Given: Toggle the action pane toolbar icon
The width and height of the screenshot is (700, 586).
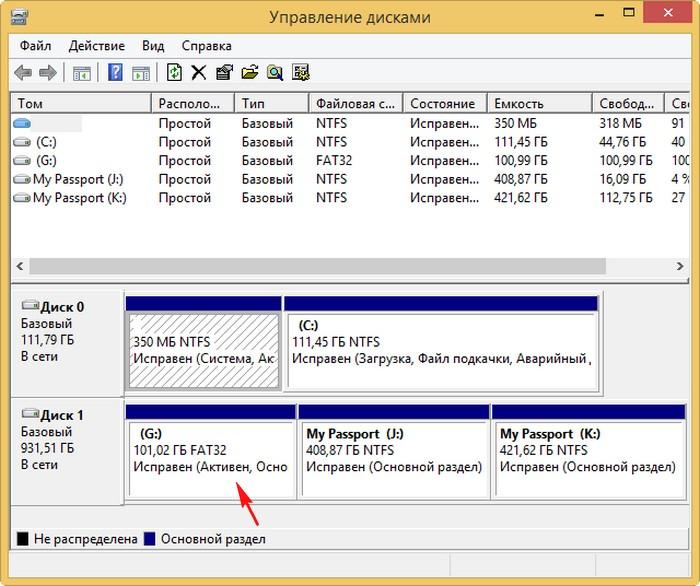Looking at the screenshot, I should click(141, 73).
